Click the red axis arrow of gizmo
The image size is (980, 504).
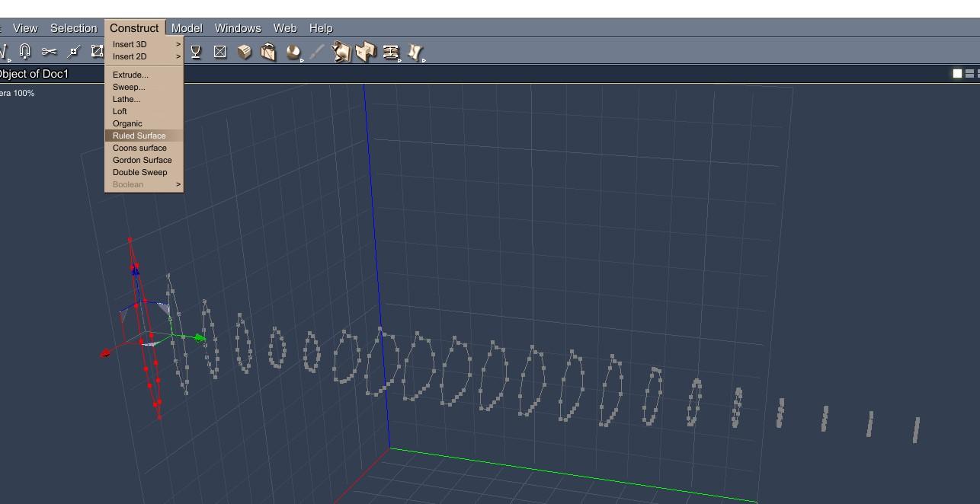click(x=106, y=353)
